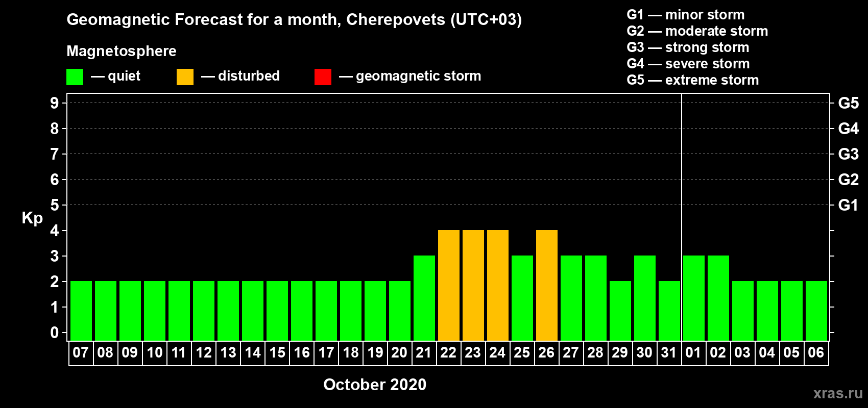Click date label 06 on the axis
868x408 pixels.
click(816, 352)
